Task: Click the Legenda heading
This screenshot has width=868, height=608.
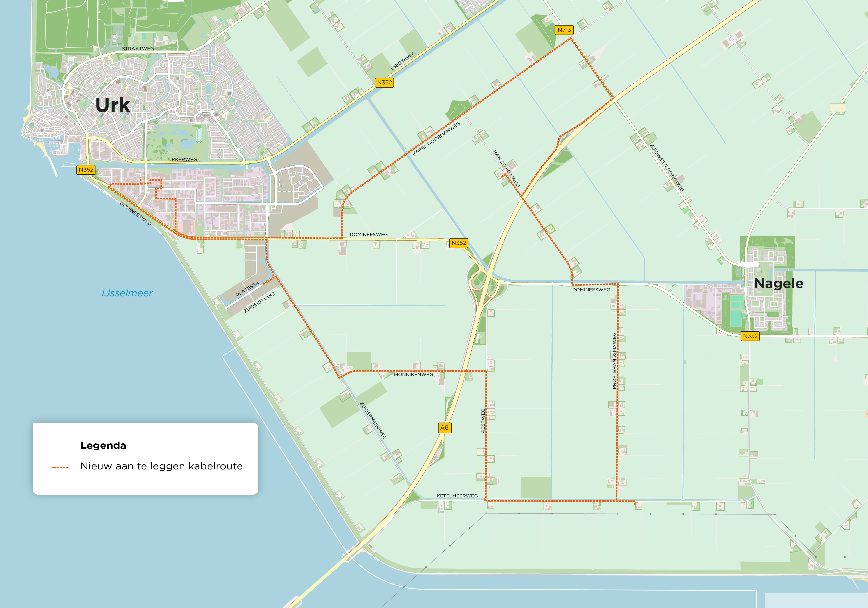Action: (x=103, y=445)
